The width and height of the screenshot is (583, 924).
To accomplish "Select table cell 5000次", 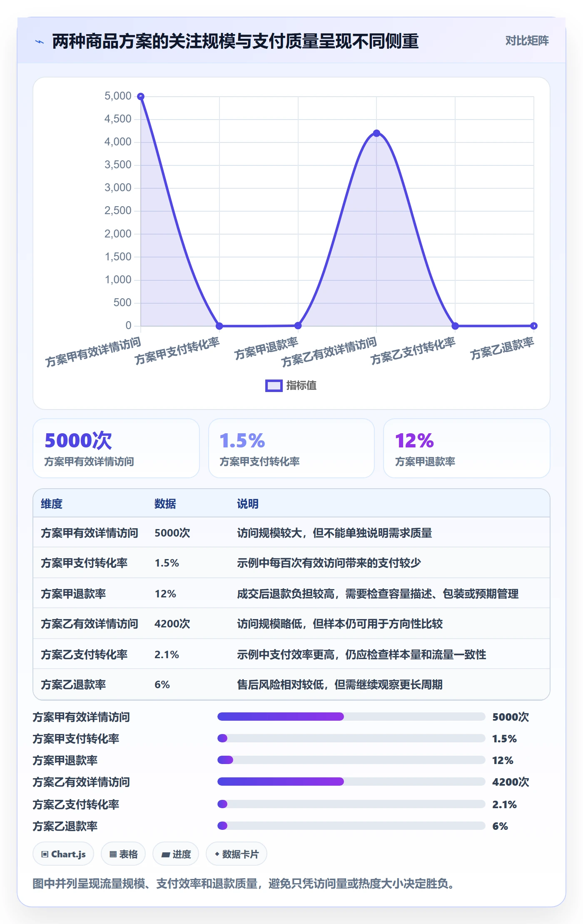I will click(172, 533).
